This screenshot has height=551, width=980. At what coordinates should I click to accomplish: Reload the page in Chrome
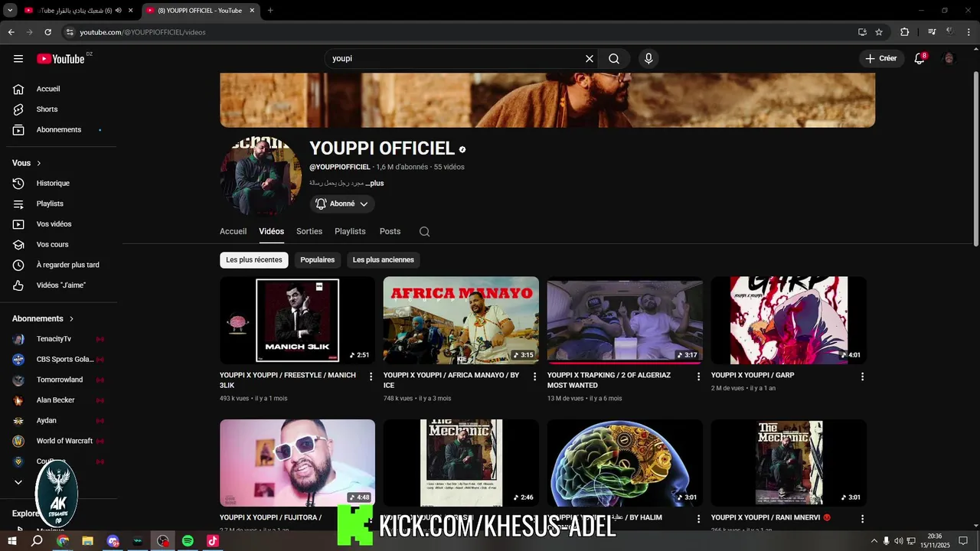point(47,32)
